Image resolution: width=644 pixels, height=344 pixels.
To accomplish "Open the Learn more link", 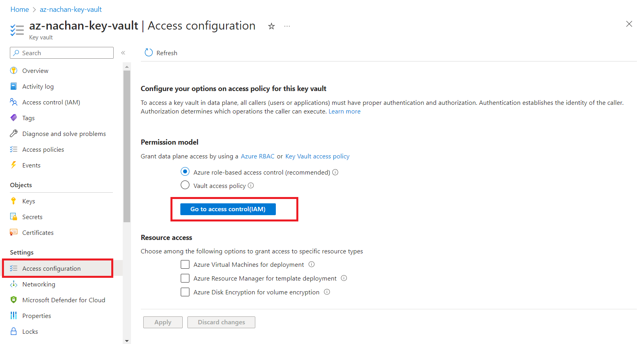I will pos(344,112).
